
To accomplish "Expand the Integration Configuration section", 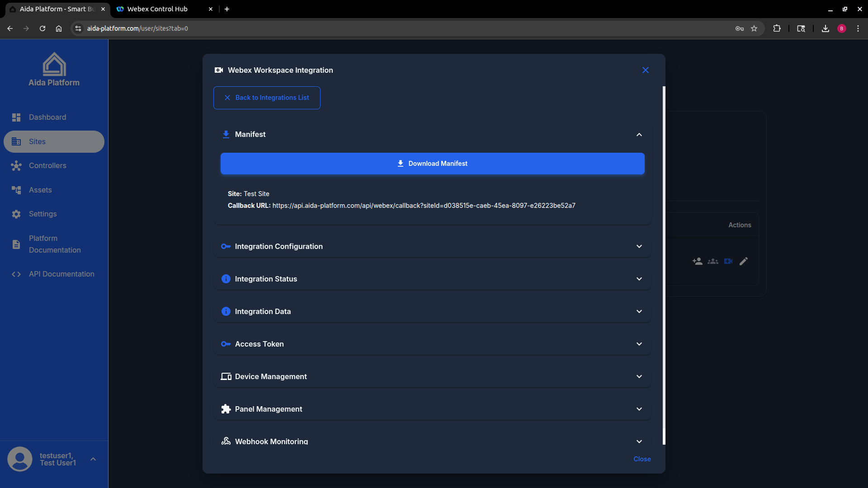I will pos(639,246).
